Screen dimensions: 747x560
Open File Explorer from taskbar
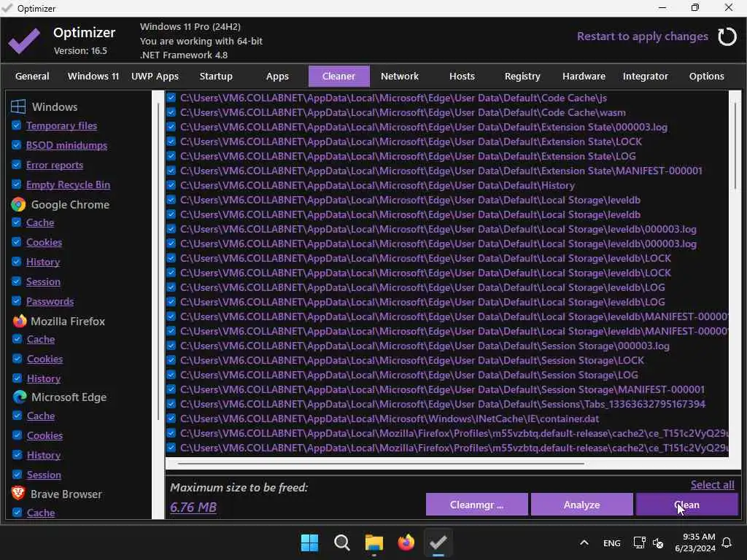(x=374, y=542)
